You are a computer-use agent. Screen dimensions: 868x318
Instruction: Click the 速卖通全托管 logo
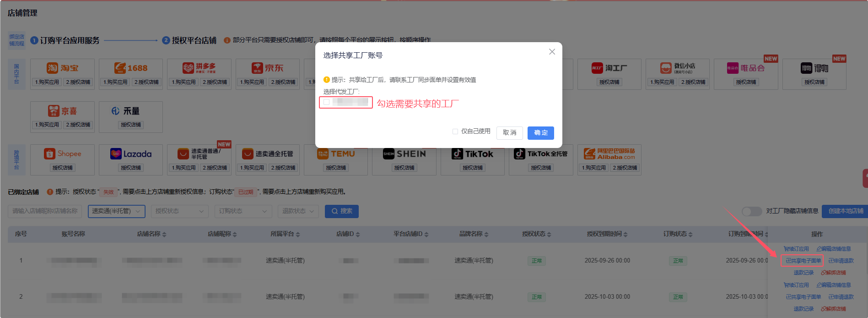point(268,154)
